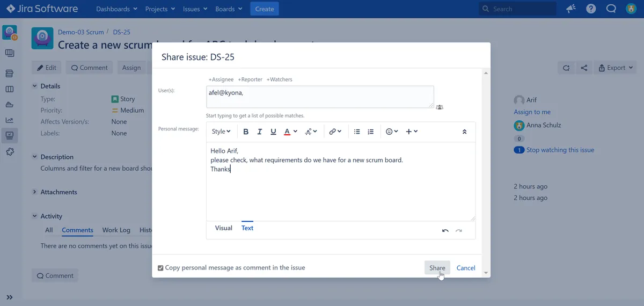Open the emoji picker dropdown
Image resolution: width=644 pixels, height=306 pixels.
[392, 132]
